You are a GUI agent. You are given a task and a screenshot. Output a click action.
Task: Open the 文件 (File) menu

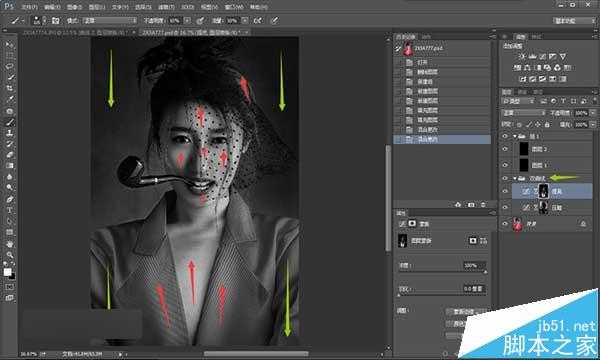point(29,7)
